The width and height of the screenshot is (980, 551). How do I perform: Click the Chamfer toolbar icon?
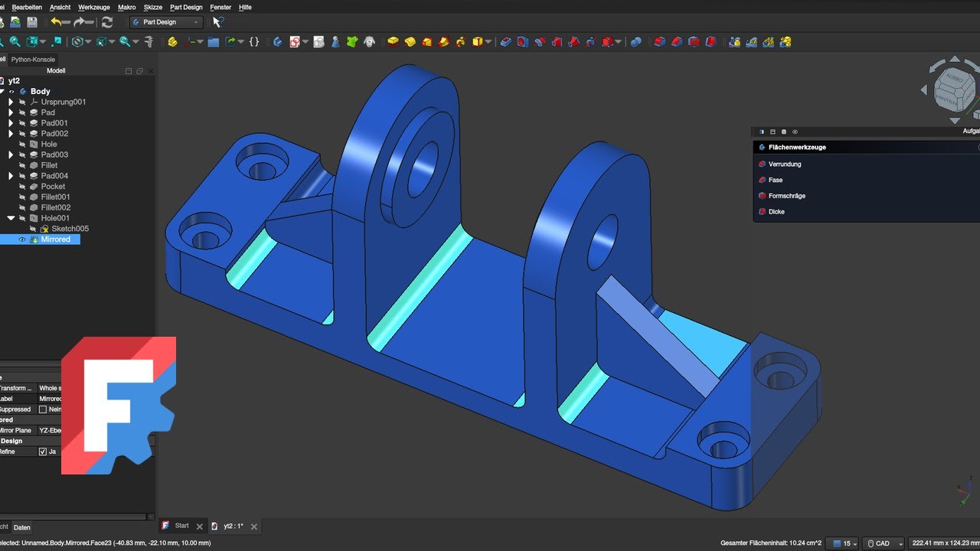click(677, 42)
